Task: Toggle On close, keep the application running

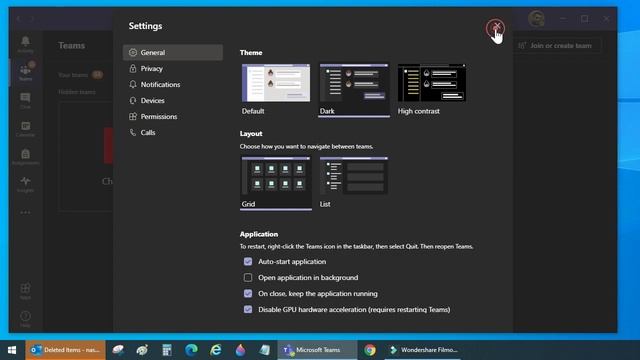Action: tap(248, 293)
